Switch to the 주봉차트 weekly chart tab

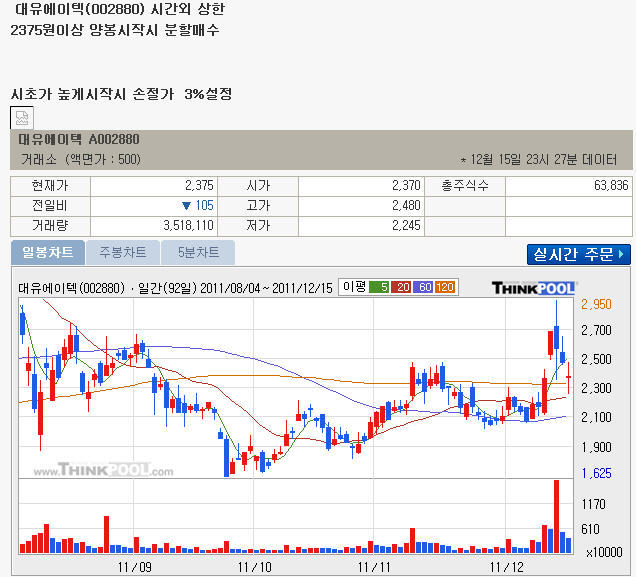pos(123,252)
